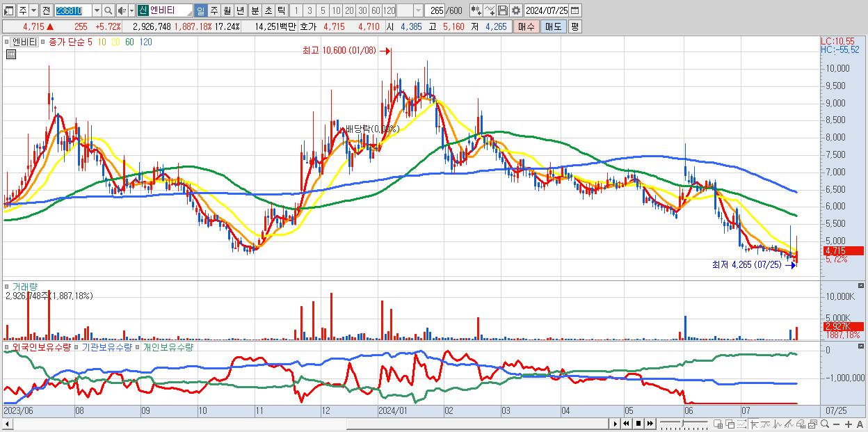
Task: Fast-forward the chart replay
Action: pos(650,424)
